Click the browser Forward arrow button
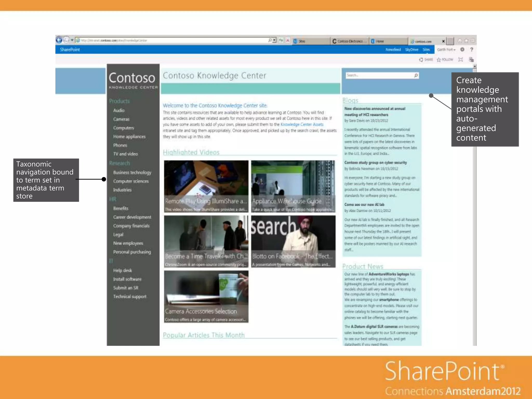The height and width of the screenshot is (399, 532). click(x=66, y=40)
